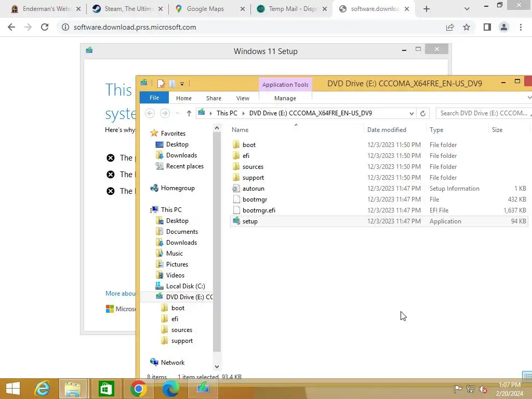Click the Chrome back arrow
The width and height of the screenshot is (532, 399).
point(11,27)
